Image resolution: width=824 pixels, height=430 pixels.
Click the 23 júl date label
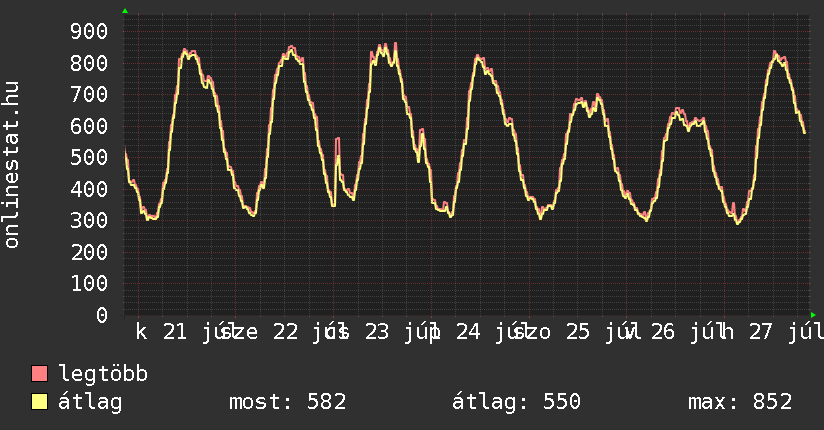click(x=400, y=332)
